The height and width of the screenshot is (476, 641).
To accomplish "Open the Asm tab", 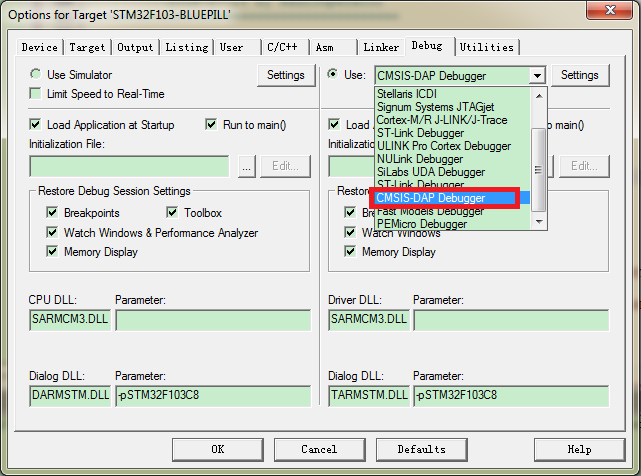I will pyautogui.click(x=333, y=47).
